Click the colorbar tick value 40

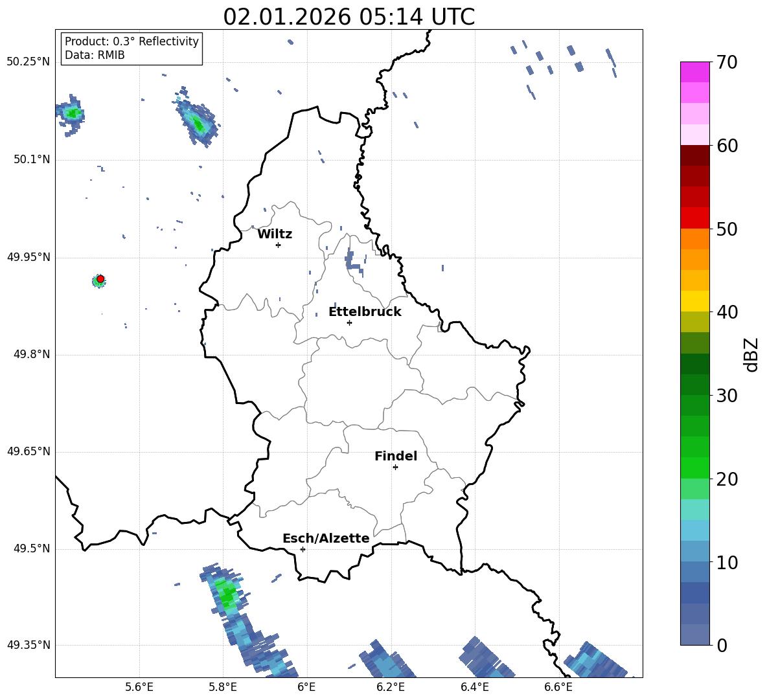point(727,312)
